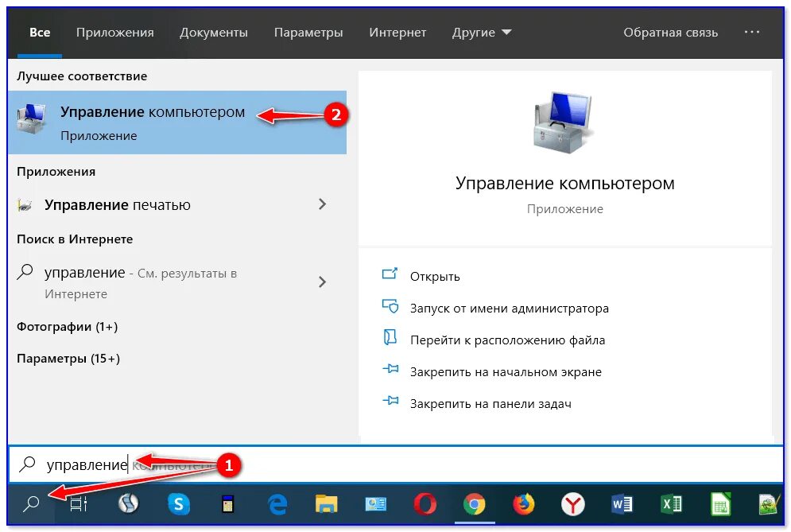Click Открыть action

[435, 277]
